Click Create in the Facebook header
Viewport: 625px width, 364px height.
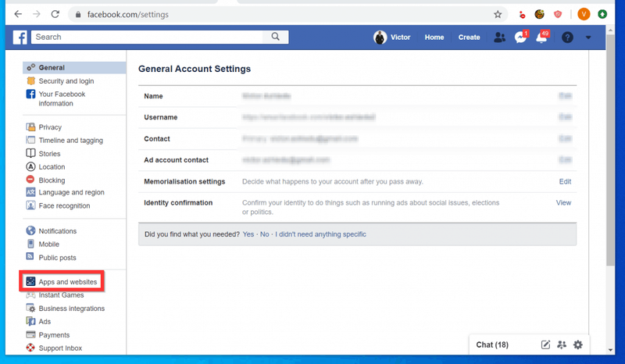[x=469, y=37]
